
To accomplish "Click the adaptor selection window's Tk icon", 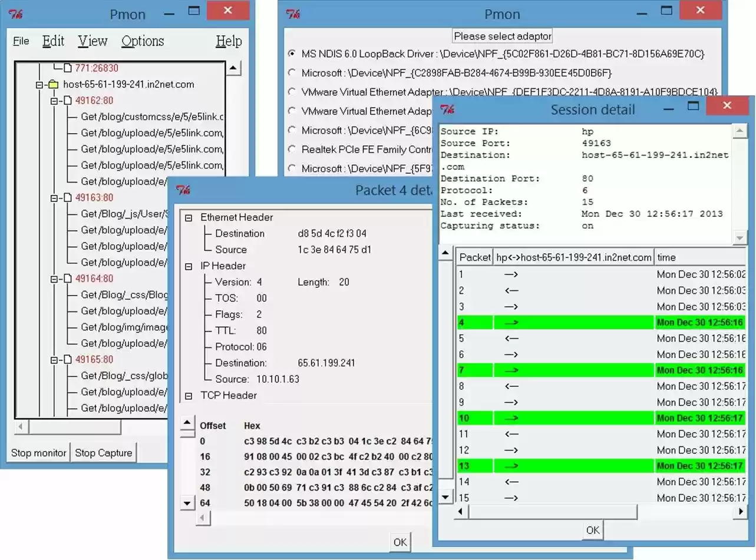I will click(291, 13).
